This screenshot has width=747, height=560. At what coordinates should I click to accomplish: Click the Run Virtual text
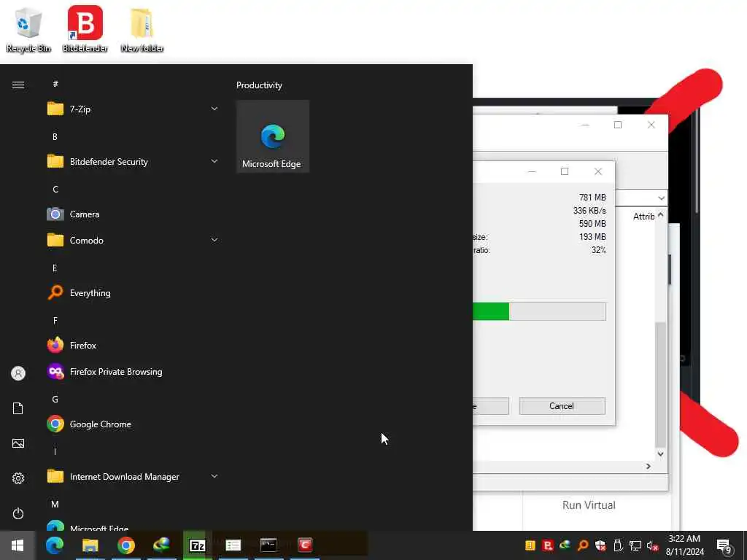(x=589, y=505)
